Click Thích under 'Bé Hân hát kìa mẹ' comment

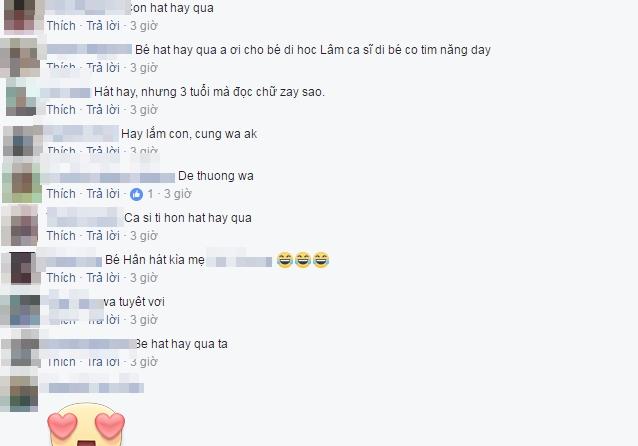61,278
